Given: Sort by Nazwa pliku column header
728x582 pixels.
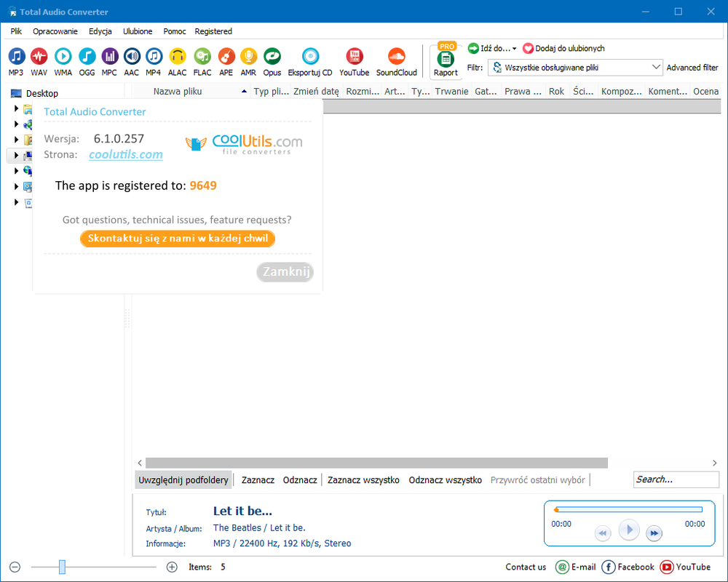Looking at the screenshot, I should coord(192,92).
